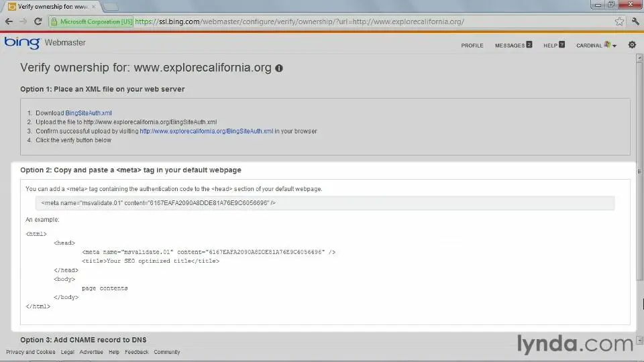644x362 pixels.
Task: Click the Webmaster title text
Action: [x=65, y=43]
